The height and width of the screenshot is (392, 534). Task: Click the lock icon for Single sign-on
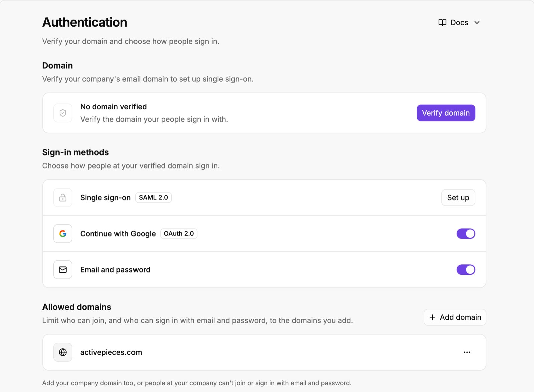tap(63, 198)
